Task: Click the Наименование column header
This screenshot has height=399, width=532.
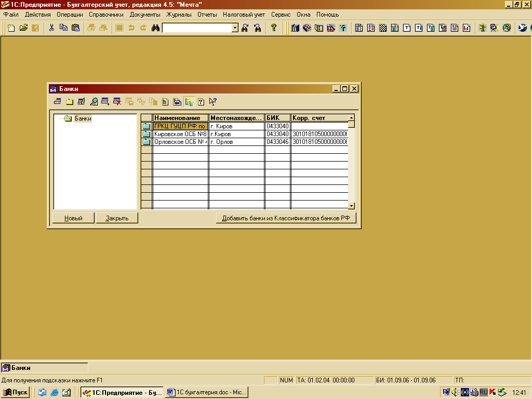Action: [180, 118]
